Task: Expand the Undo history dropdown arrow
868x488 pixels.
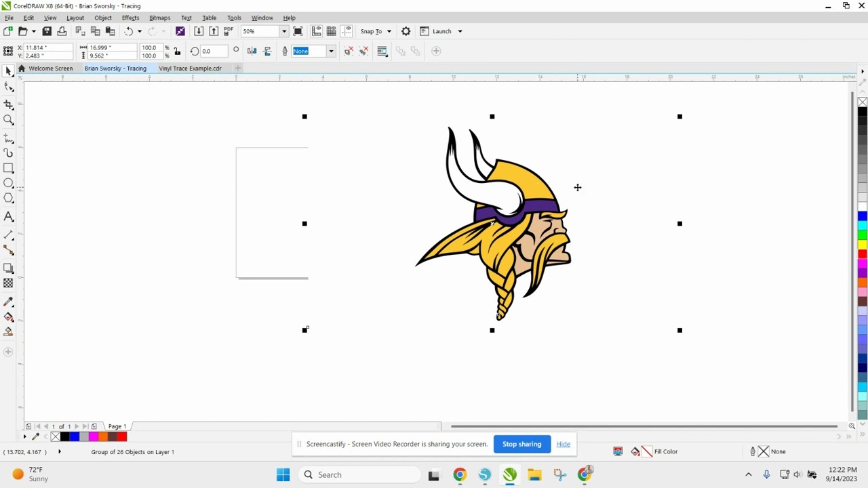Action: [140, 31]
